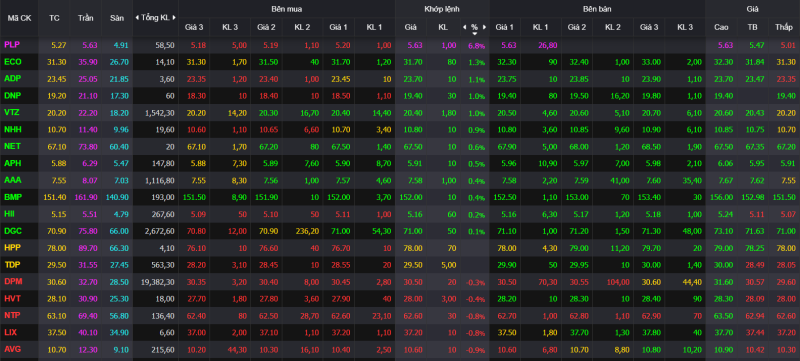Screen dimensions: 800x361
Task: Click the Sàn column header
Action: pos(117,18)
